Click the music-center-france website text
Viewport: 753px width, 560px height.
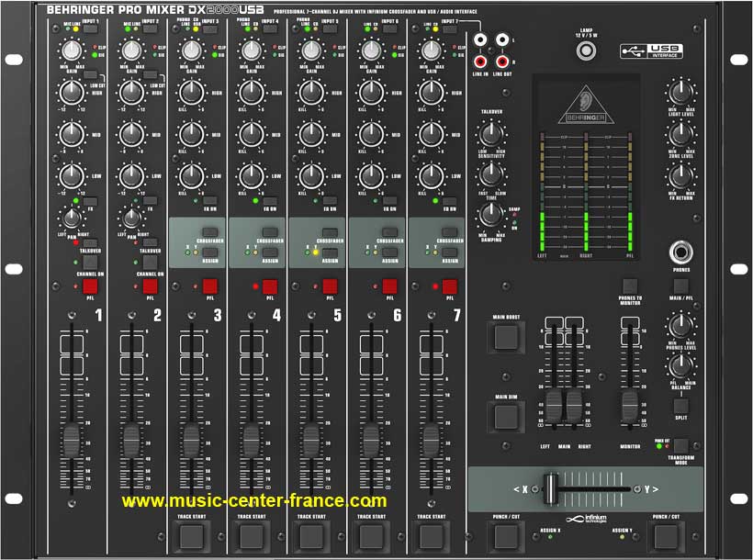point(254,501)
